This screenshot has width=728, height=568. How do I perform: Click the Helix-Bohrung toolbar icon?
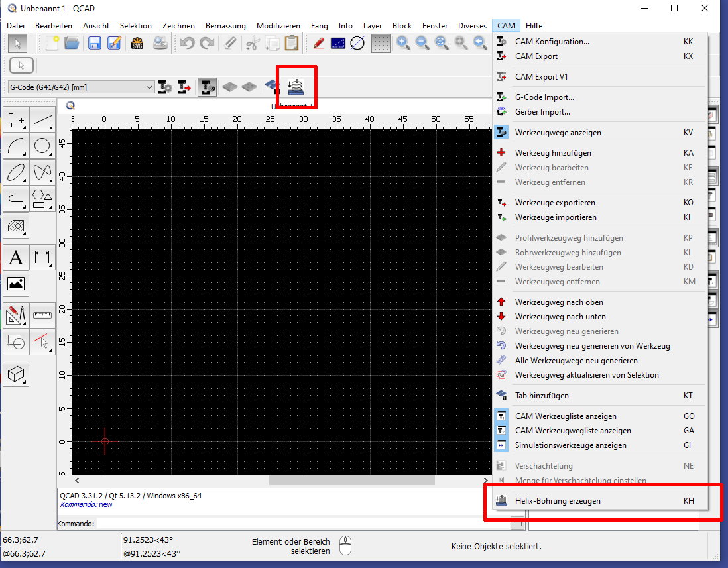tap(296, 87)
